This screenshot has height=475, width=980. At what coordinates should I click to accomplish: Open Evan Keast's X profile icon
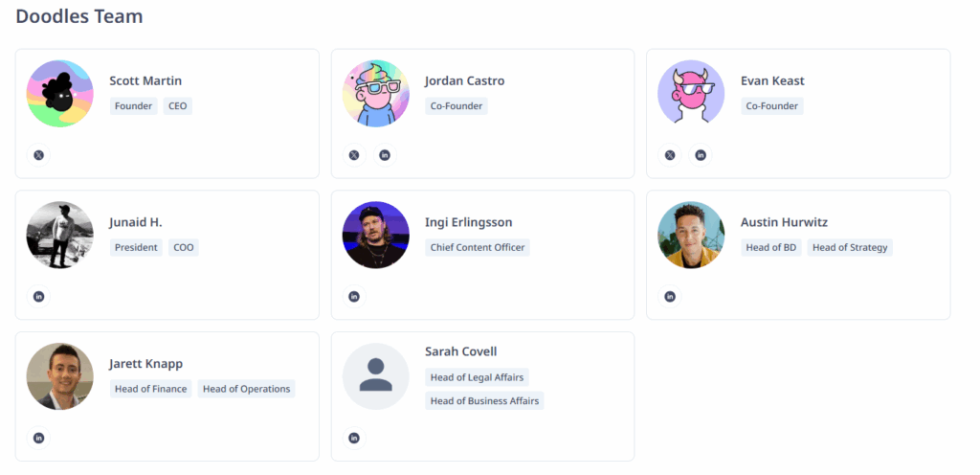coord(670,155)
